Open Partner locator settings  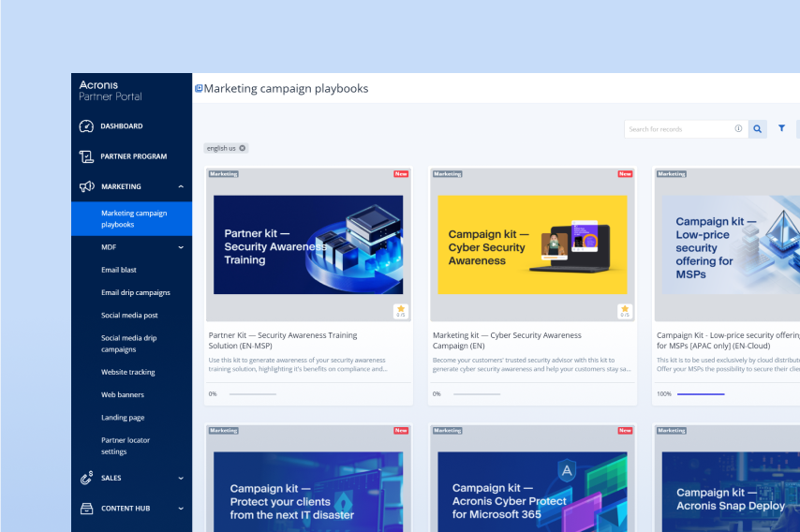pyautogui.click(x=126, y=446)
